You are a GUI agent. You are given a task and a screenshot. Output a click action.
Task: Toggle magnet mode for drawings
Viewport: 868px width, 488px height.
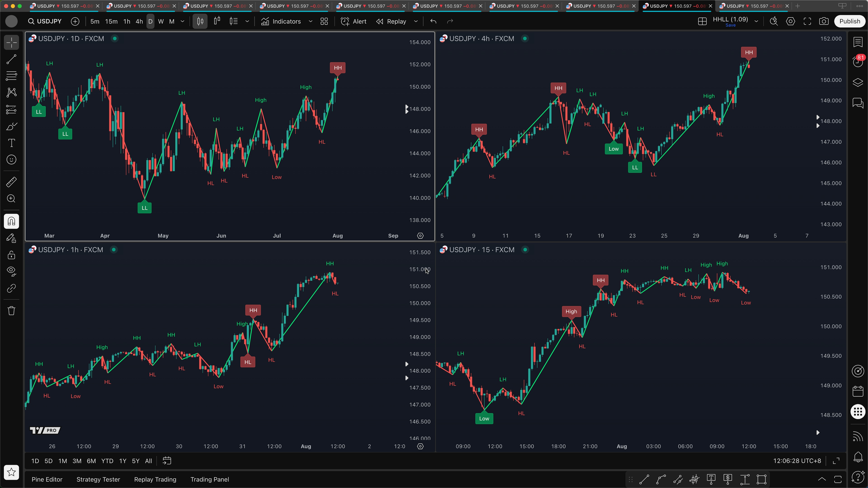pyautogui.click(x=12, y=221)
